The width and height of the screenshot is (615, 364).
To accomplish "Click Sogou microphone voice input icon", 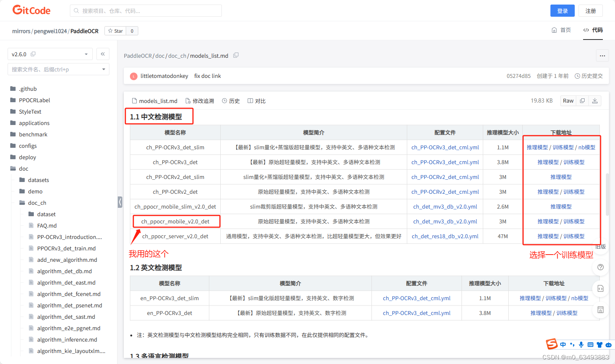I will pos(581,345).
